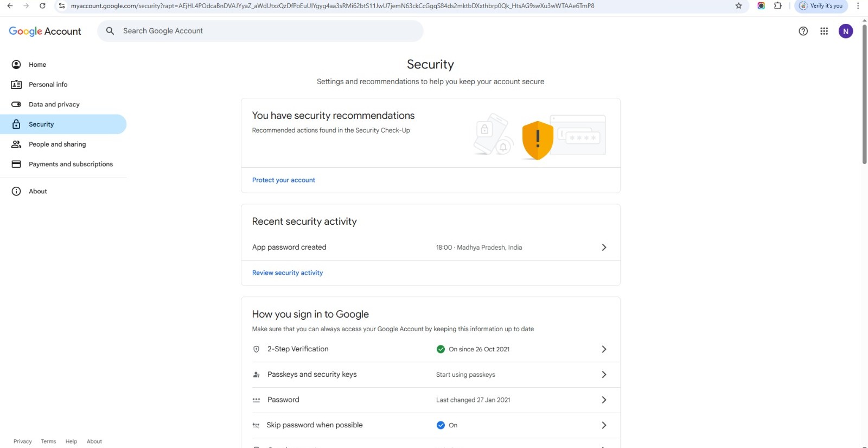Expand the Password row chevron
Screen dimensions: 868x448
(x=604, y=400)
